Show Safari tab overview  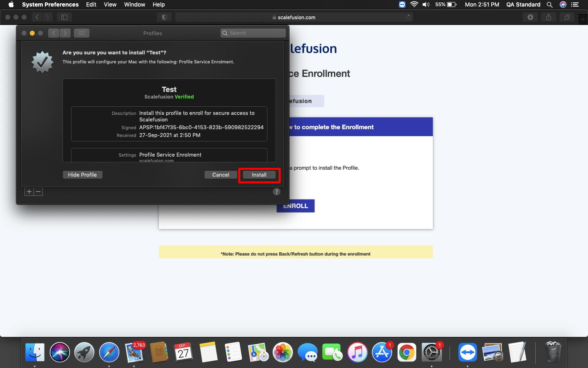pyautogui.click(x=567, y=17)
